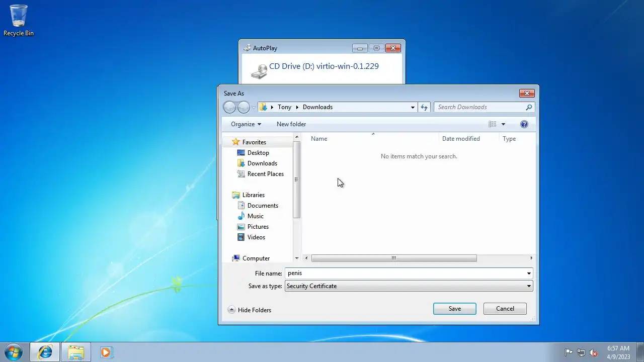
Task: Open the Music library
Action: (x=255, y=216)
